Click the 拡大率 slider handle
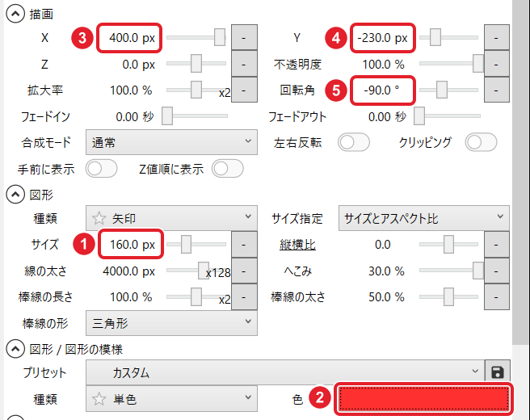The height and width of the screenshot is (420, 530). (x=196, y=90)
